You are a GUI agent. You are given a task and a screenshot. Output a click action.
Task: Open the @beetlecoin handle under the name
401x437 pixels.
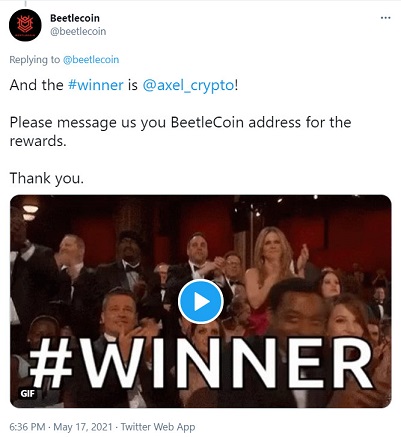point(78,31)
